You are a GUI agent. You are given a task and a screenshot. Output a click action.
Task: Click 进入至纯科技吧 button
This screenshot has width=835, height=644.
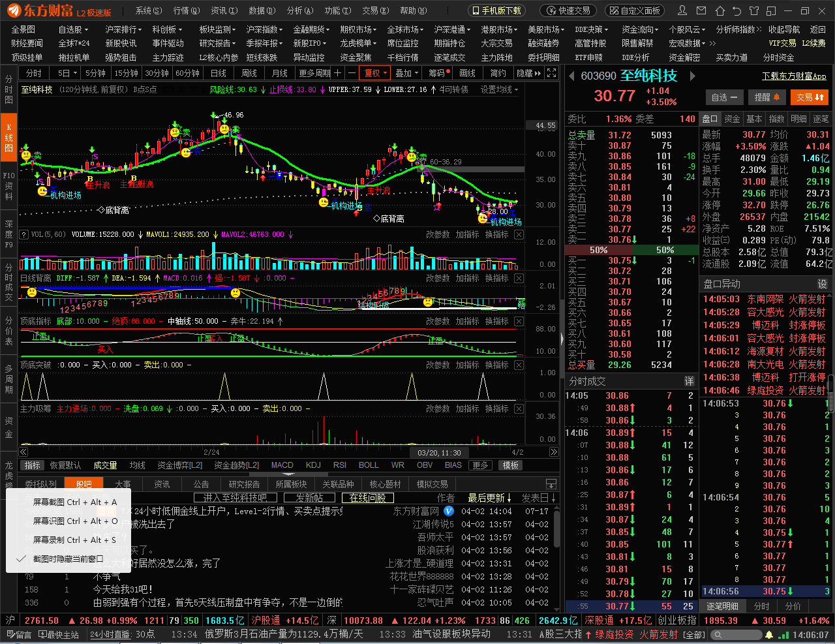point(235,498)
